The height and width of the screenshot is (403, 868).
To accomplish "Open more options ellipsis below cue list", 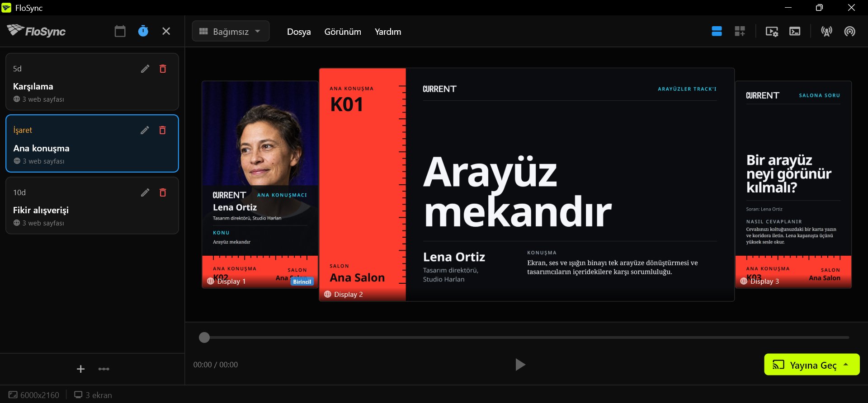I will (x=104, y=369).
